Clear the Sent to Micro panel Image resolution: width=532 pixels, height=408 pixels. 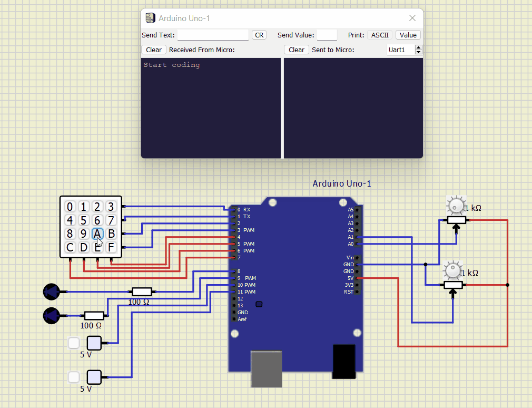297,50
